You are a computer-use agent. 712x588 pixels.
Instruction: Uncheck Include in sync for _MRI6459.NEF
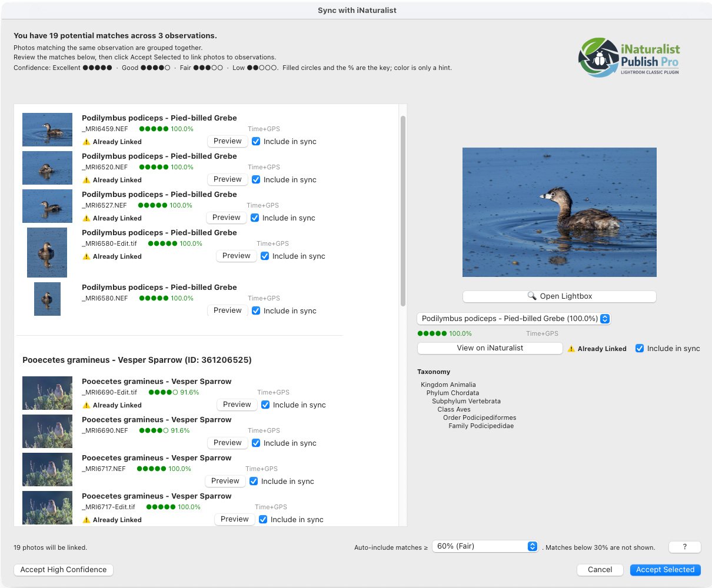tap(256, 141)
